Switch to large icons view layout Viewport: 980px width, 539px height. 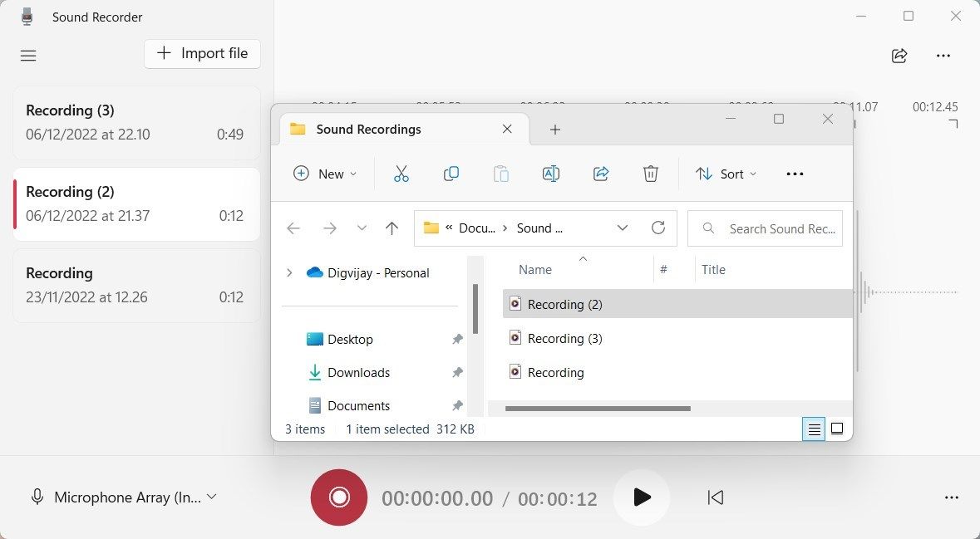tap(837, 429)
